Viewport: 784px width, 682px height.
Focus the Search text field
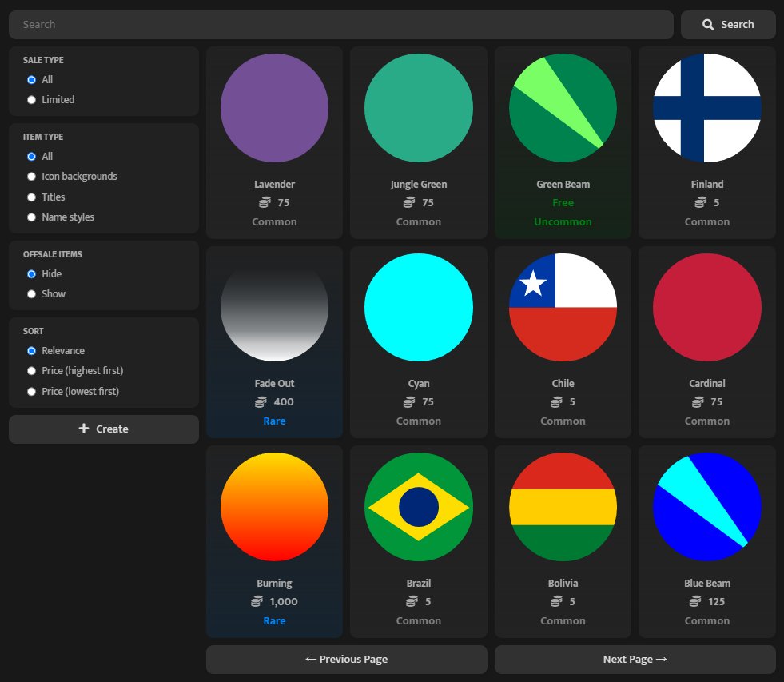[x=341, y=25]
